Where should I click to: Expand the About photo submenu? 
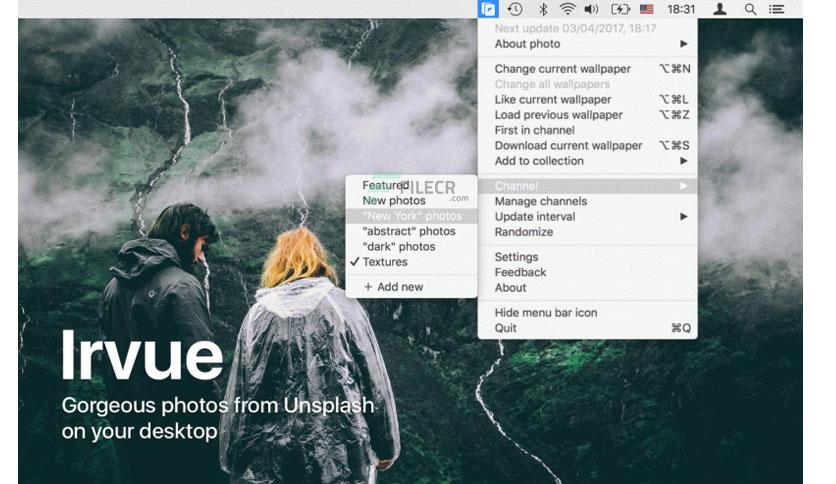point(588,44)
